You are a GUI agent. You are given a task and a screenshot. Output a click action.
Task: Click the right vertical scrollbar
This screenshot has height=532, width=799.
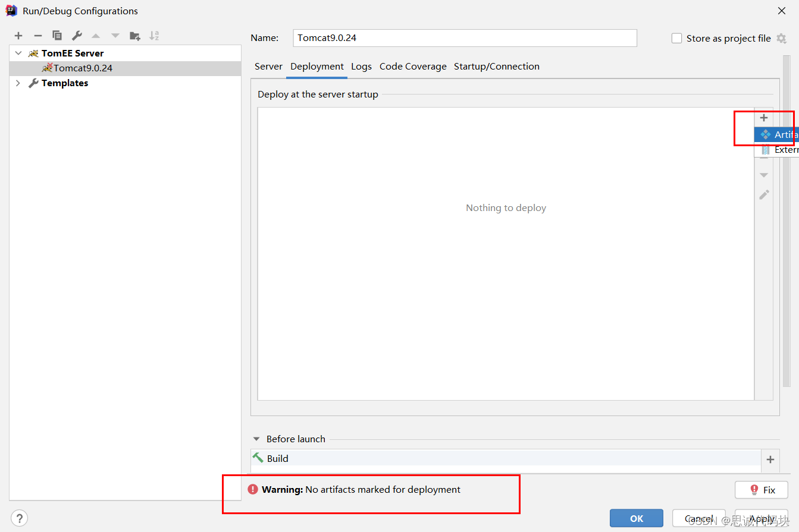click(787, 221)
